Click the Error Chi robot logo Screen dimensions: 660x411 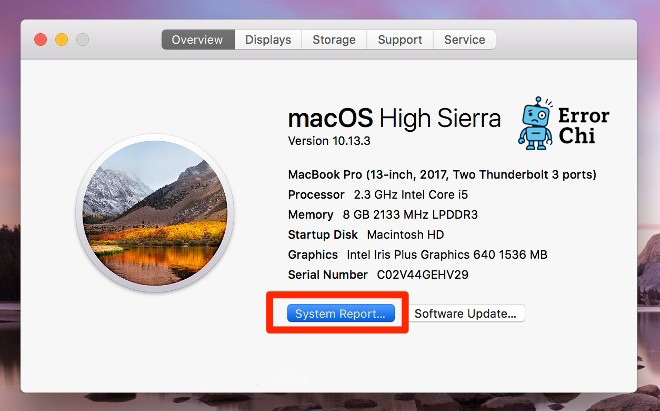point(535,124)
